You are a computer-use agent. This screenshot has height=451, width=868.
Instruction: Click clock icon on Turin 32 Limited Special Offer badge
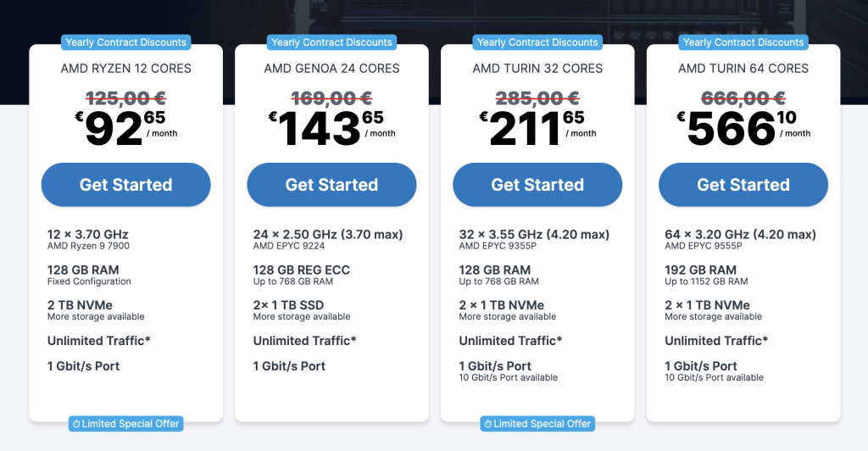point(487,424)
